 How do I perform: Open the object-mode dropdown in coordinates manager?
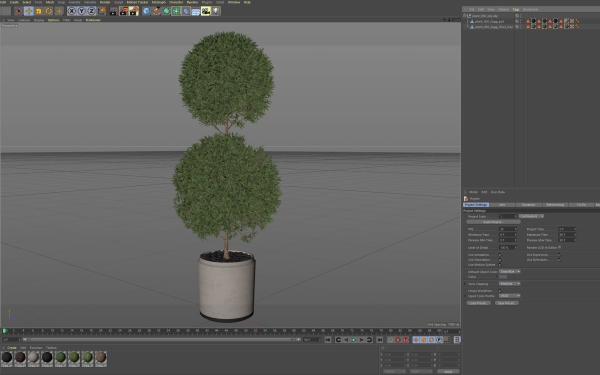click(x=394, y=372)
